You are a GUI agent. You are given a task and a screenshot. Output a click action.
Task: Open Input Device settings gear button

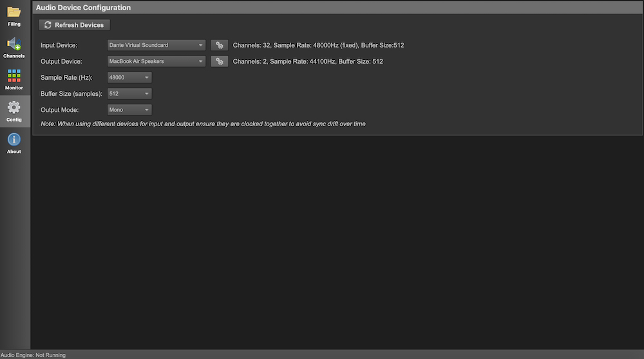click(x=220, y=45)
